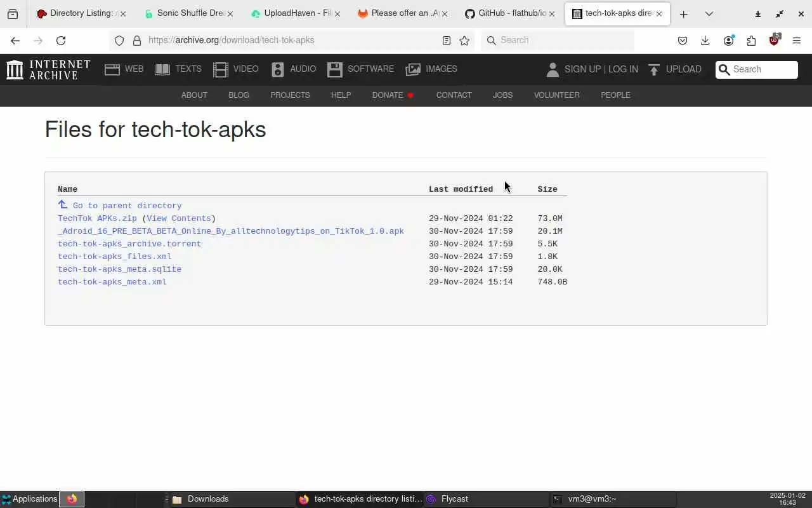This screenshot has height=508, width=812.
Task: Save page to Pocket icon
Action: pyautogui.click(x=683, y=41)
